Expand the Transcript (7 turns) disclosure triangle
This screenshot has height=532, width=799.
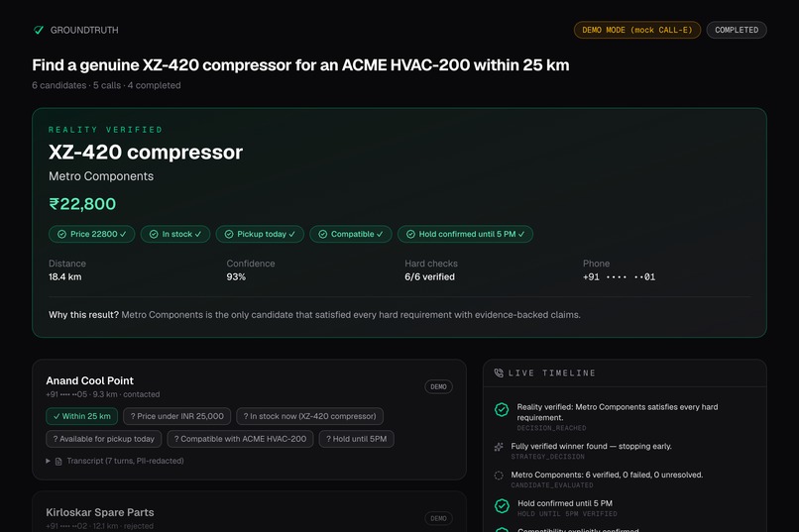coord(48,461)
